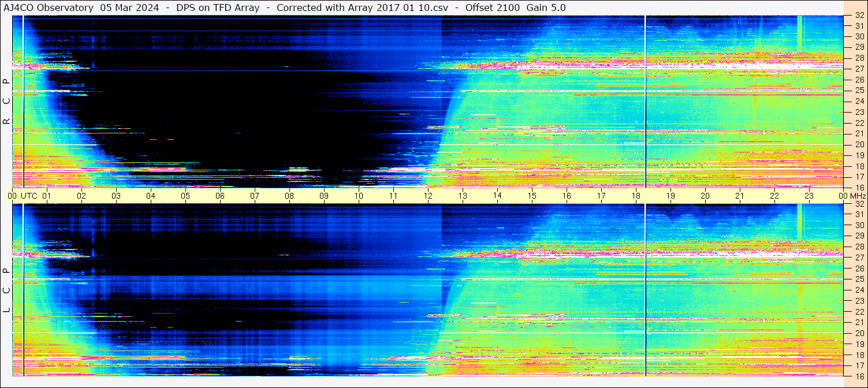Image resolution: width=868 pixels, height=388 pixels.
Task: Select the 21 hour label on time axis
Action: click(x=740, y=196)
